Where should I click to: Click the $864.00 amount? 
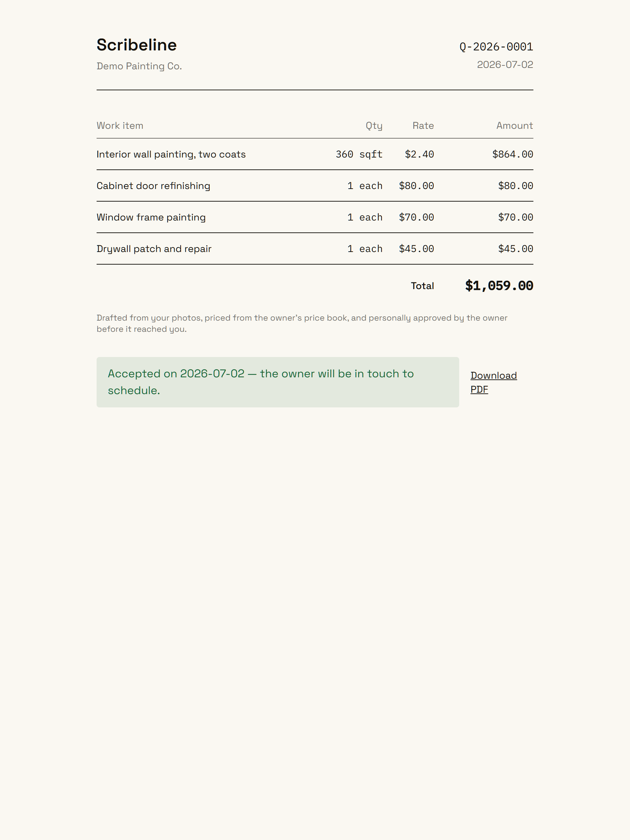pos(512,154)
